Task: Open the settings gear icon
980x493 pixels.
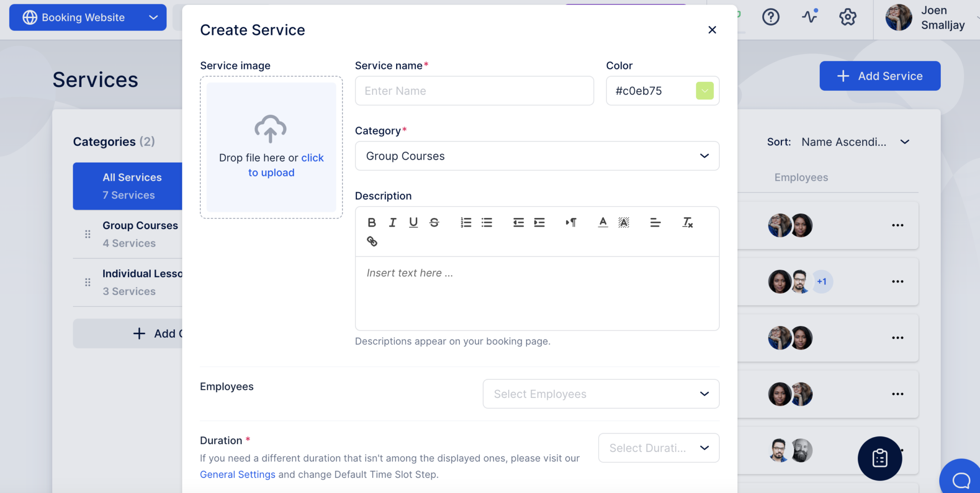Action: (x=848, y=17)
